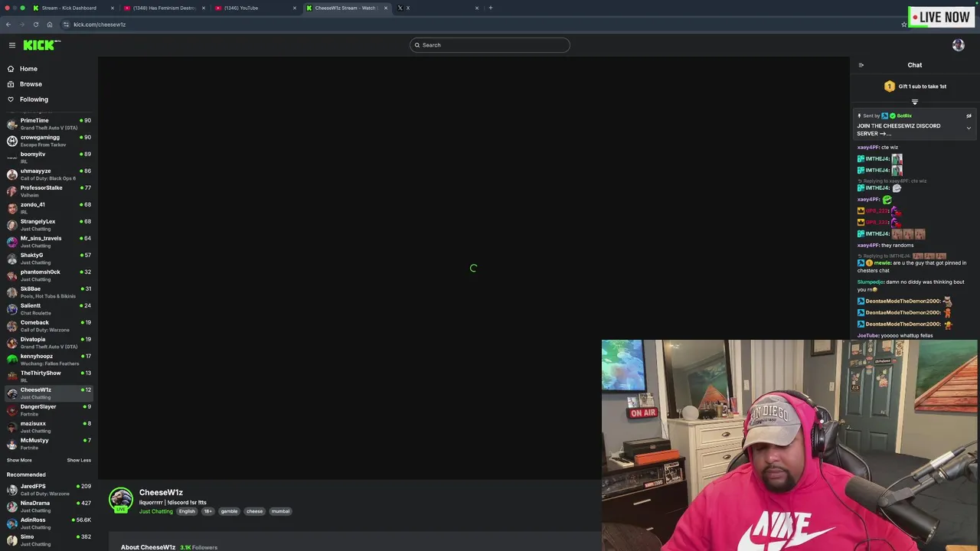Image resolution: width=980 pixels, height=551 pixels.
Task: Open JaredFPS in Recommended list
Action: point(49,490)
